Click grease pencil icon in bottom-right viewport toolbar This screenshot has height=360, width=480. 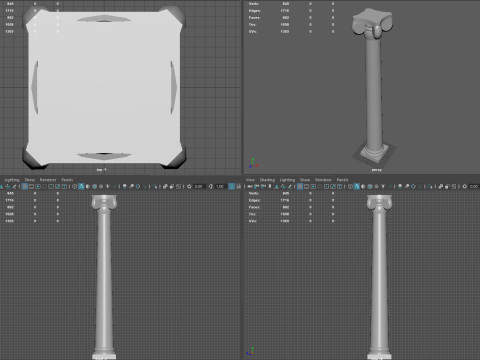pos(289,187)
